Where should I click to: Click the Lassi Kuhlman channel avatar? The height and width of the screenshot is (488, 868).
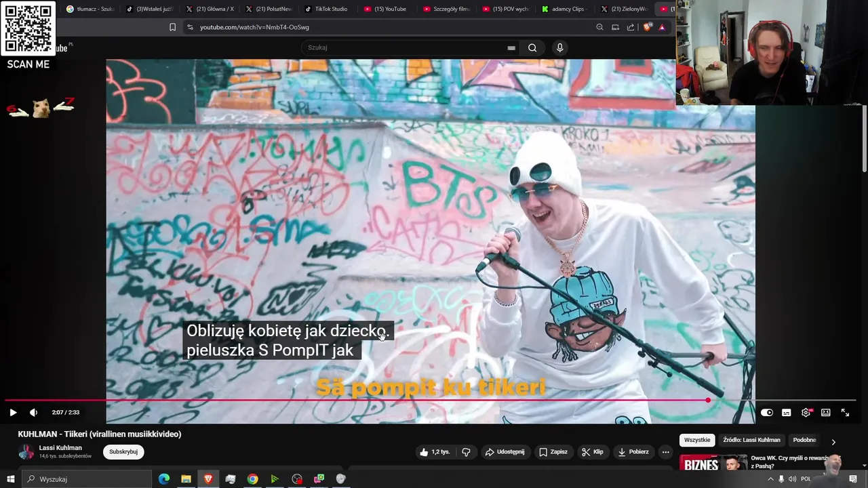tap(26, 452)
